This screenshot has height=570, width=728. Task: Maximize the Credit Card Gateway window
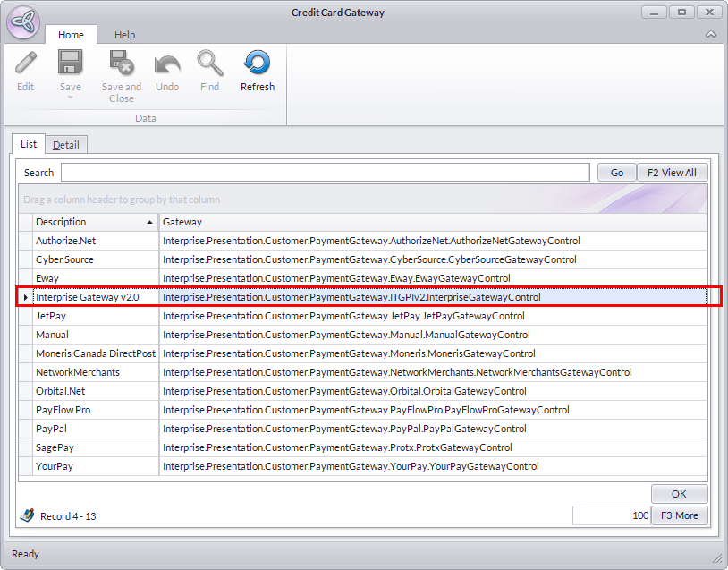click(x=681, y=13)
